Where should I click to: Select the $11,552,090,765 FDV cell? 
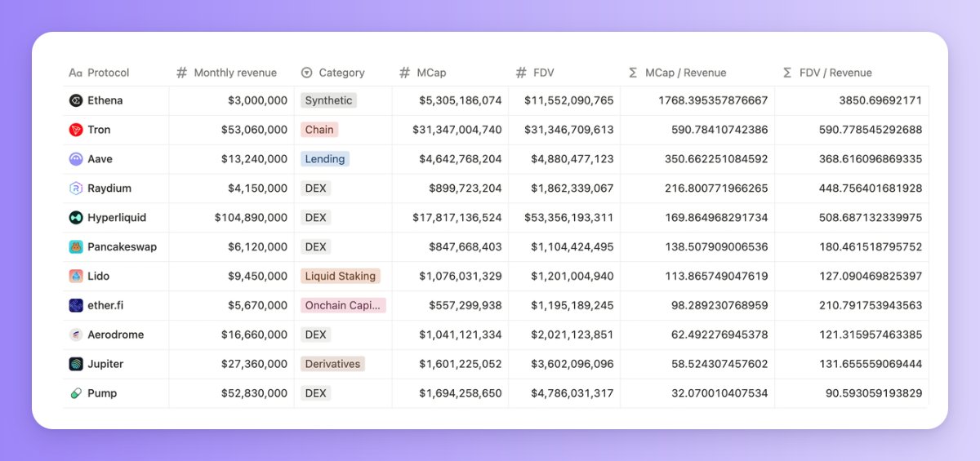[x=564, y=100]
